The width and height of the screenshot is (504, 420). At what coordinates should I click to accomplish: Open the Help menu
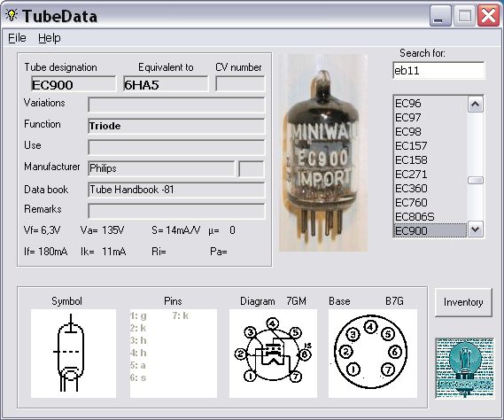click(50, 38)
